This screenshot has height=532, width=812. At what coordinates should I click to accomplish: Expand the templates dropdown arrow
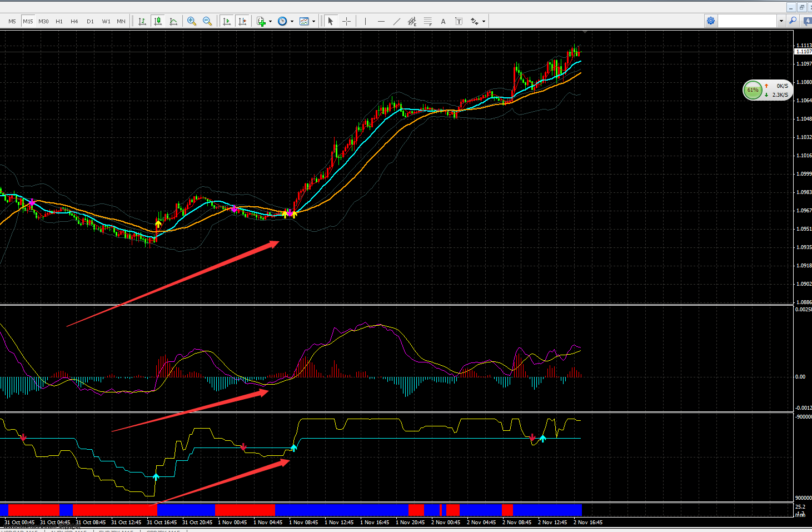313,22
